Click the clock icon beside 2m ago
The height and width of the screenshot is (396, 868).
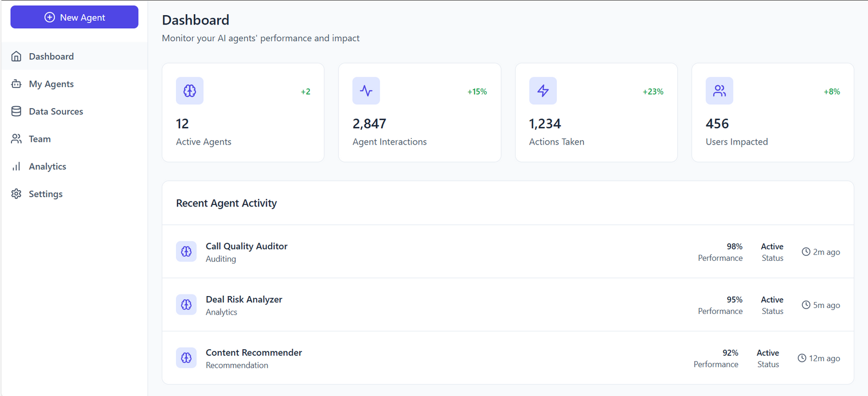806,252
